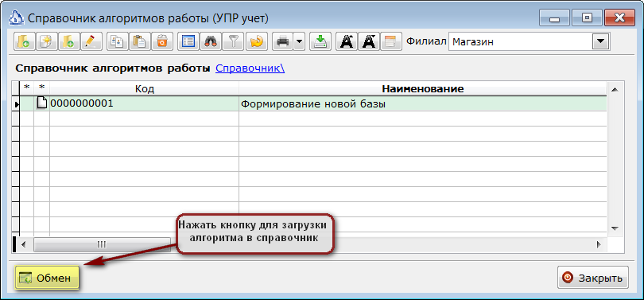
Task: Open the list view properties icon
Action: (188, 41)
